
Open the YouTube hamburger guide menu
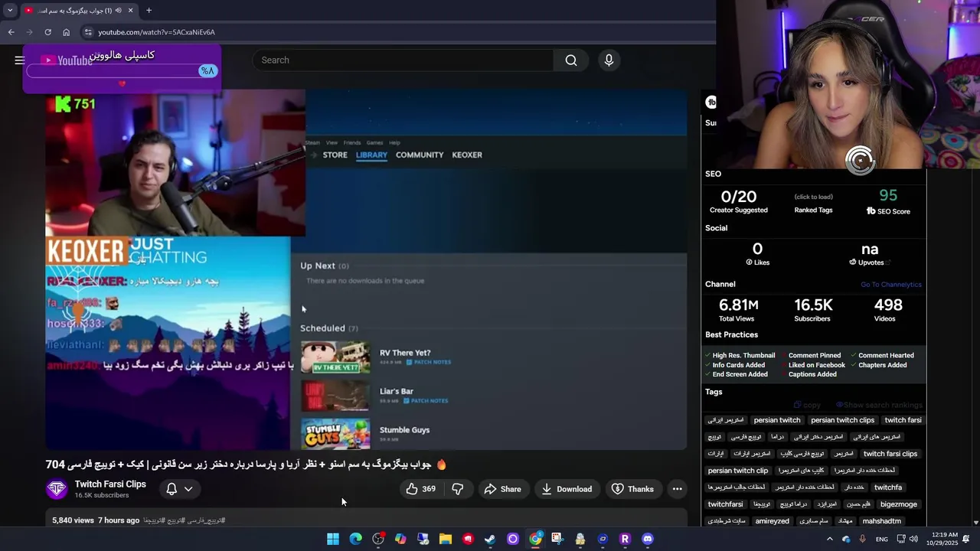pos(19,60)
